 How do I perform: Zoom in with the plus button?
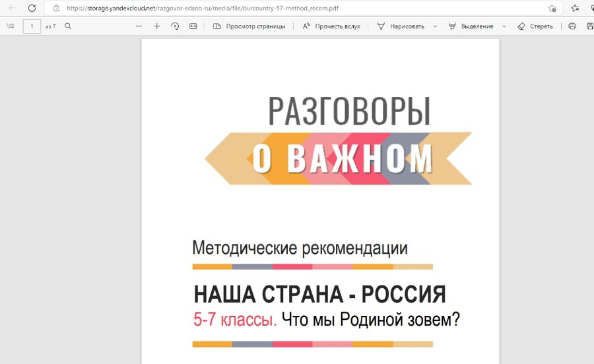pos(156,26)
